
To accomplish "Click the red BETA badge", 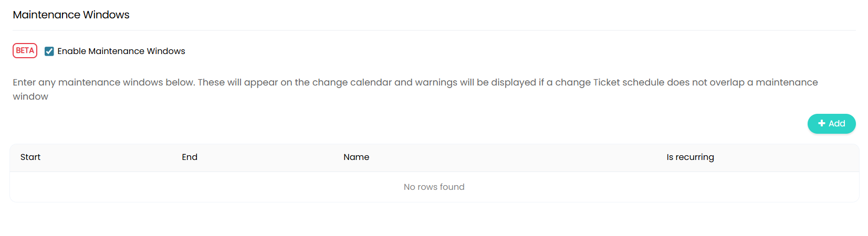I will (x=25, y=50).
